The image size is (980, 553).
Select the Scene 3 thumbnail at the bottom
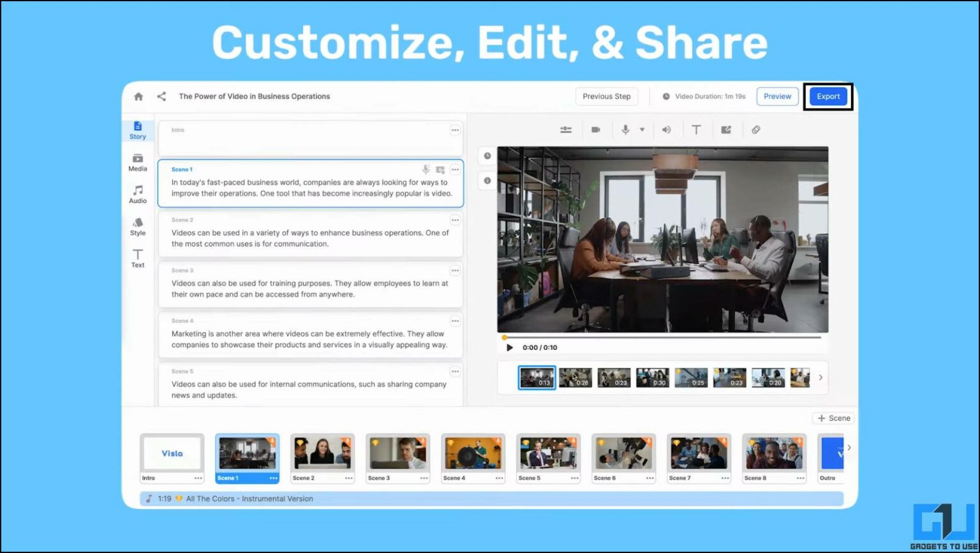[x=397, y=453]
